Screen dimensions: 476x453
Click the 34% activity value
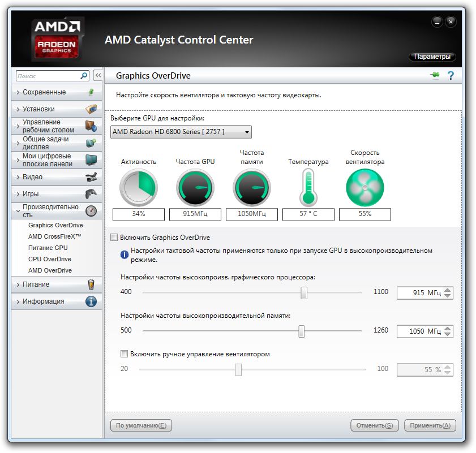coord(139,214)
